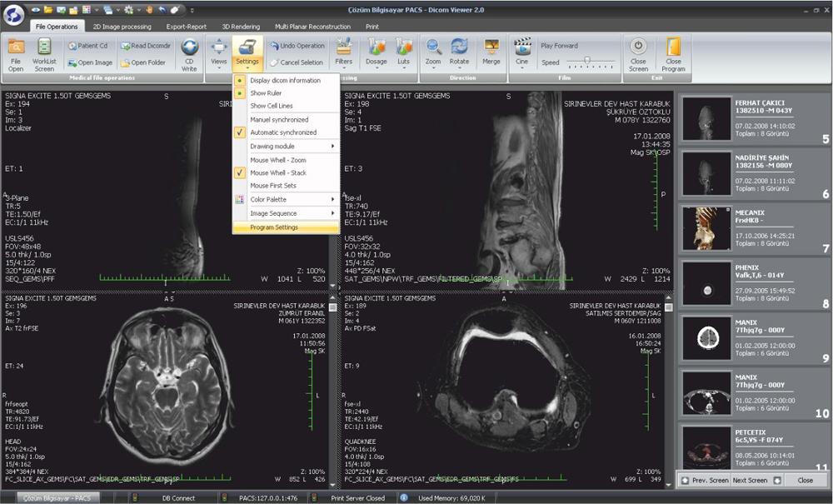Click the Merge icon
The image size is (833, 504).
coord(491,47)
